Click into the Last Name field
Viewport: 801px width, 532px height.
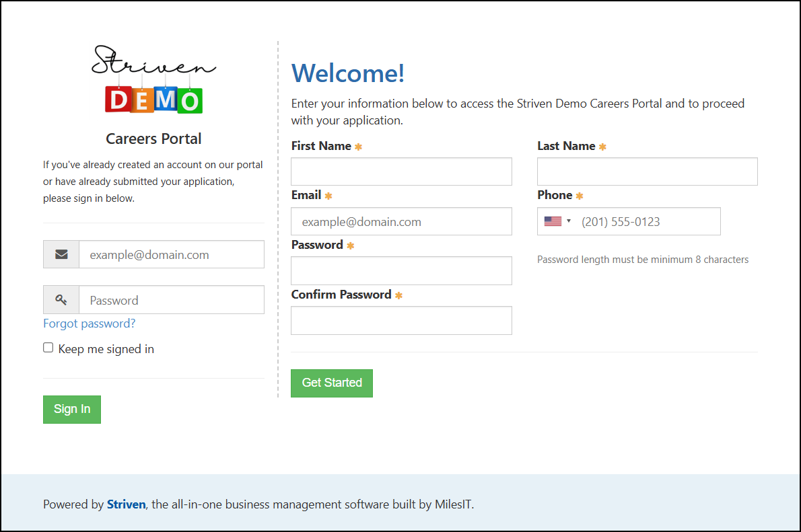648,172
